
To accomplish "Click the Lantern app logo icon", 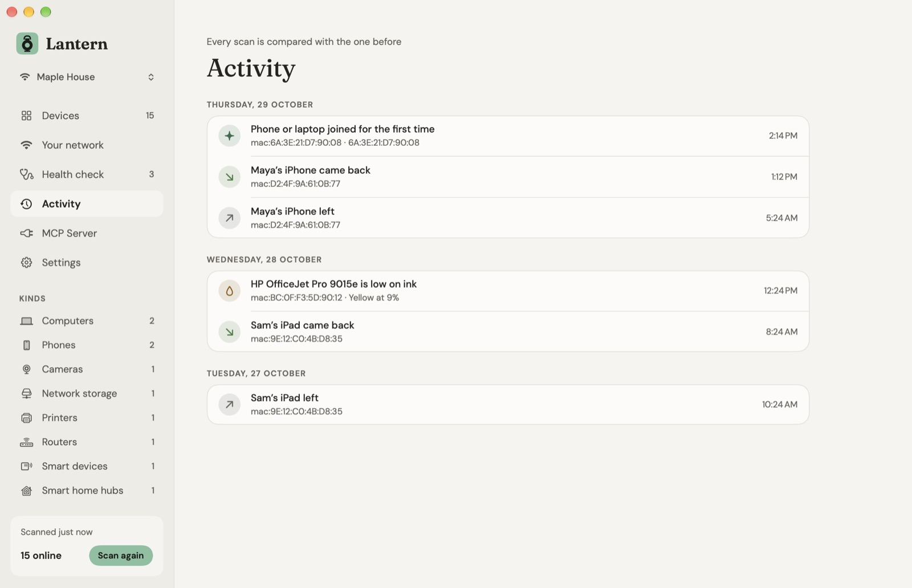I will 27,43.
